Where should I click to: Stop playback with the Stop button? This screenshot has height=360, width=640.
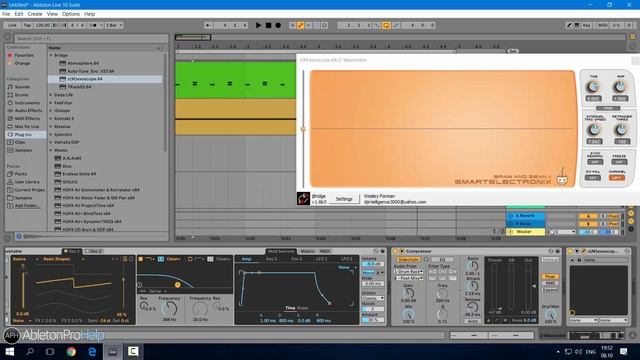[x=268, y=25]
